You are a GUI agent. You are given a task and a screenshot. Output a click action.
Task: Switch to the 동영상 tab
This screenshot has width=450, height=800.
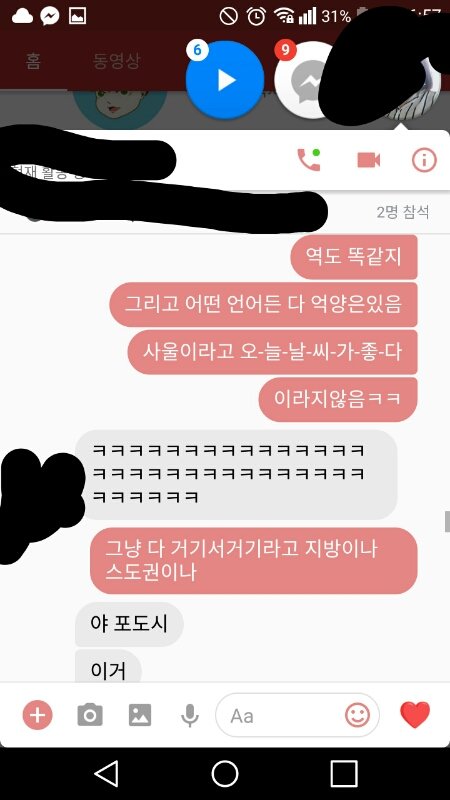click(116, 61)
